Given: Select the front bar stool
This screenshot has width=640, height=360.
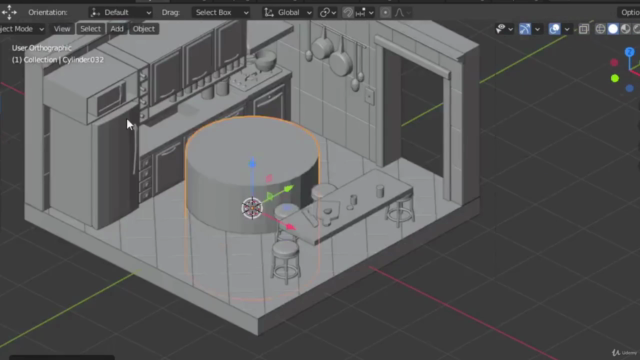Looking at the screenshot, I should point(286,261).
